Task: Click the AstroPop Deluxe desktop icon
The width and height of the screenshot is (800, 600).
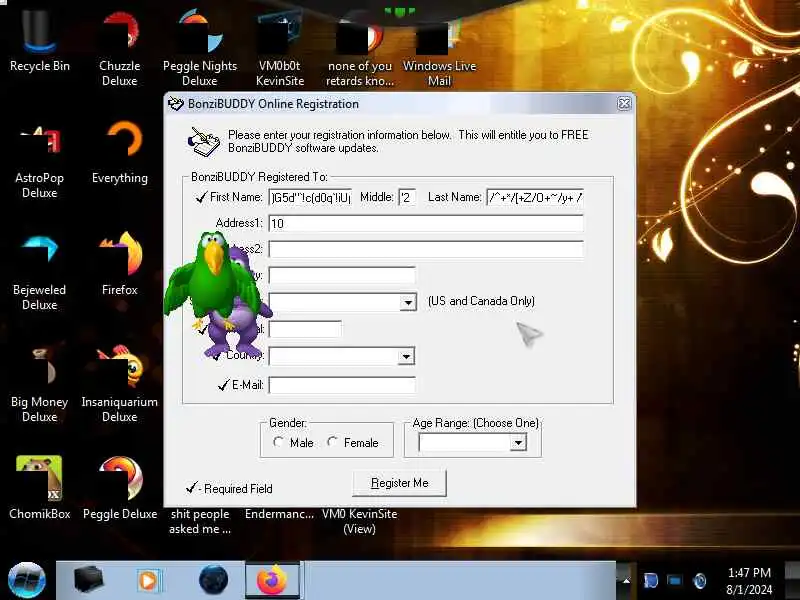Action: [39, 161]
